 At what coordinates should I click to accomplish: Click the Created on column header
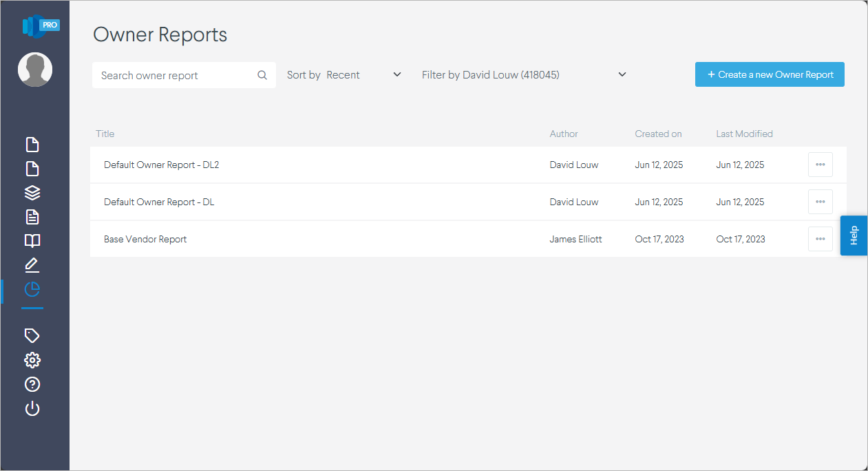(658, 134)
